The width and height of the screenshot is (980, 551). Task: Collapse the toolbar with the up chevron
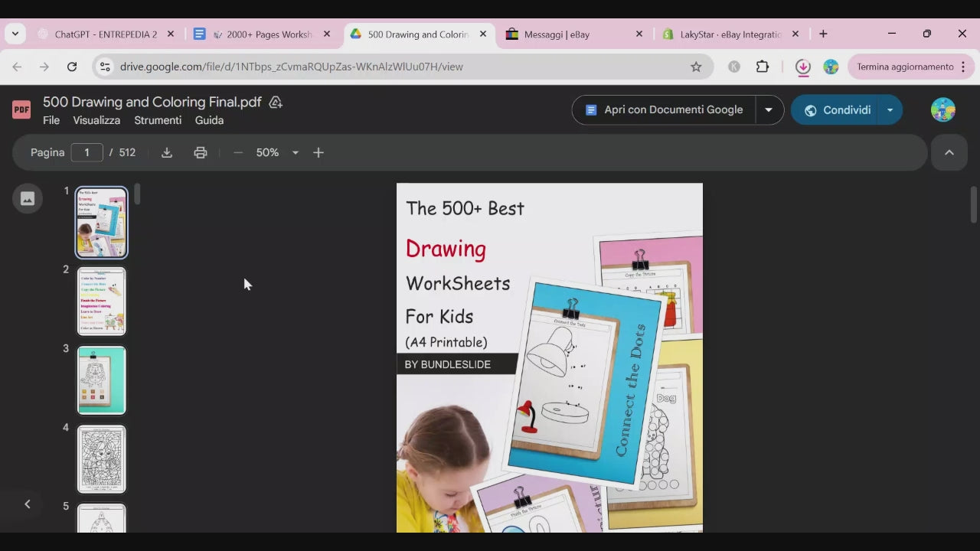tap(949, 152)
